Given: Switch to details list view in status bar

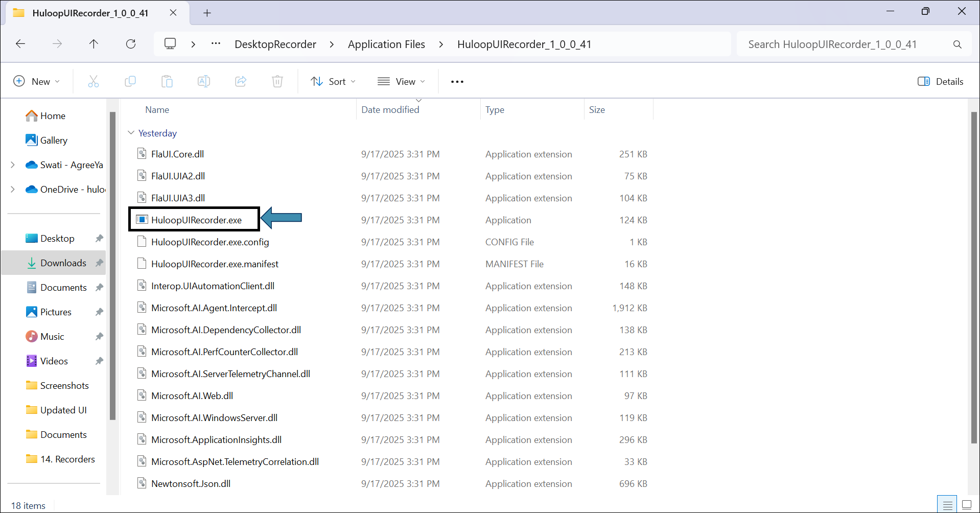Looking at the screenshot, I should pos(947,505).
